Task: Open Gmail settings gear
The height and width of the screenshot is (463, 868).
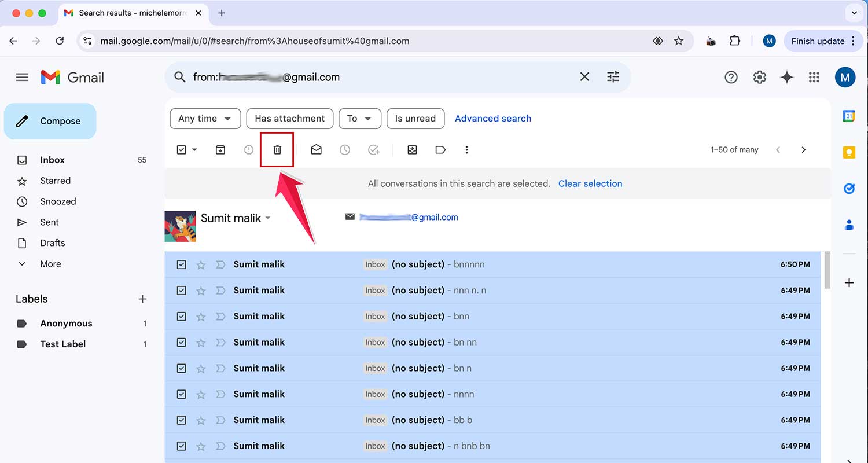Action: pyautogui.click(x=759, y=76)
